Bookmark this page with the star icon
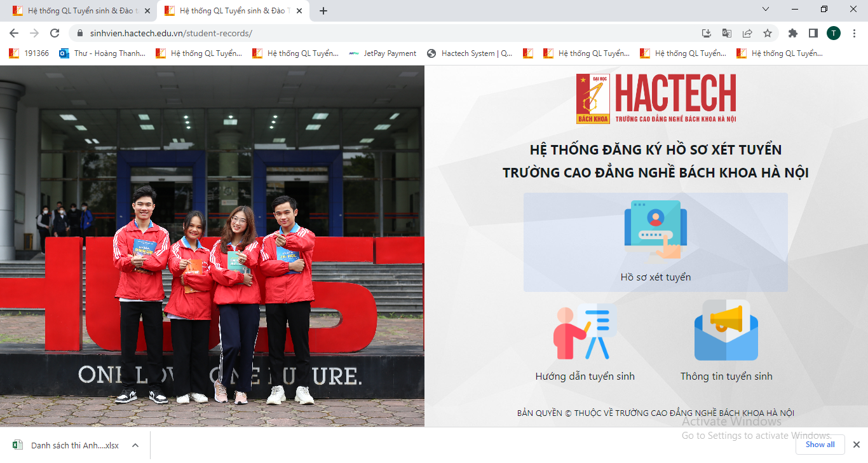This screenshot has width=868, height=463. pyautogui.click(x=767, y=33)
